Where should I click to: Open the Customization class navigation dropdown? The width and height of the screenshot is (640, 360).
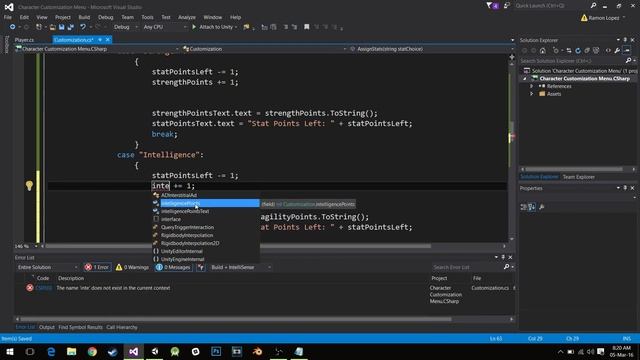pyautogui.click(x=264, y=49)
